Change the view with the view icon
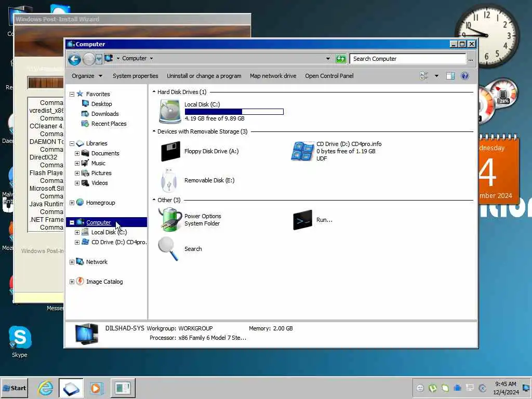This screenshot has width=532, height=399. point(424,76)
